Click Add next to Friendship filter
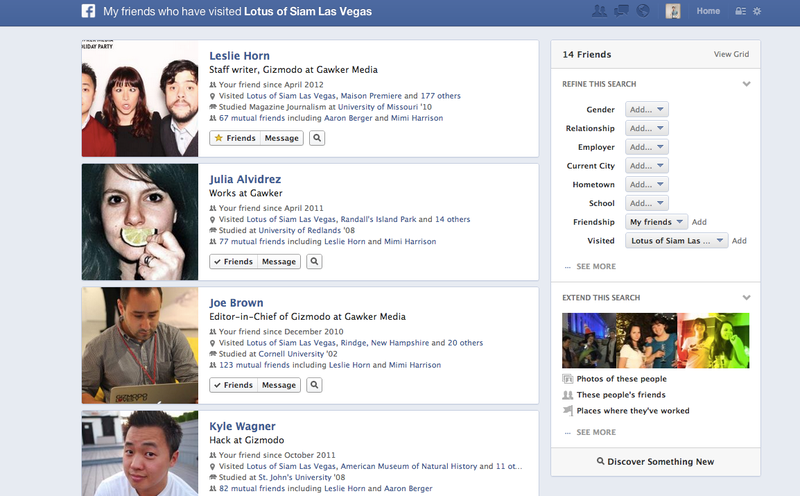The height and width of the screenshot is (496, 800). point(699,222)
